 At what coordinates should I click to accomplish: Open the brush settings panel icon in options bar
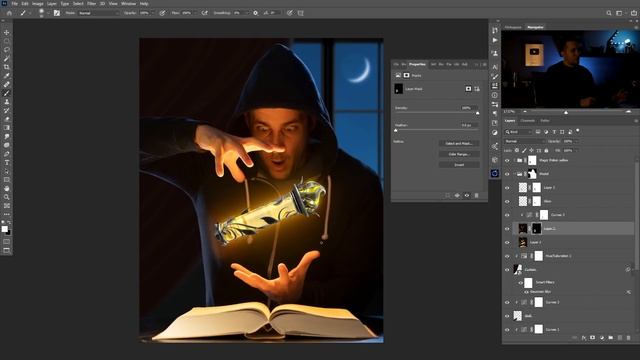(x=57, y=13)
